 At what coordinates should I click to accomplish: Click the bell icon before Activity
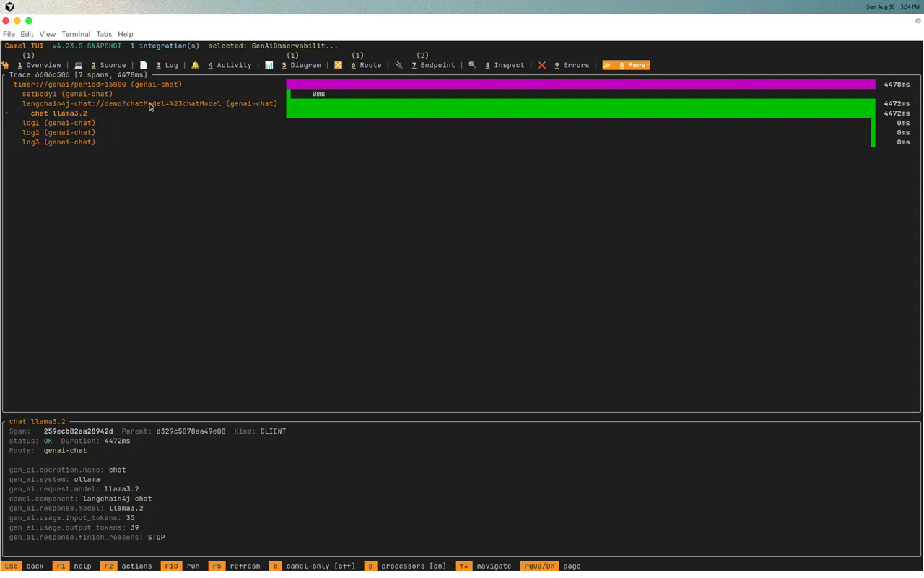(195, 65)
